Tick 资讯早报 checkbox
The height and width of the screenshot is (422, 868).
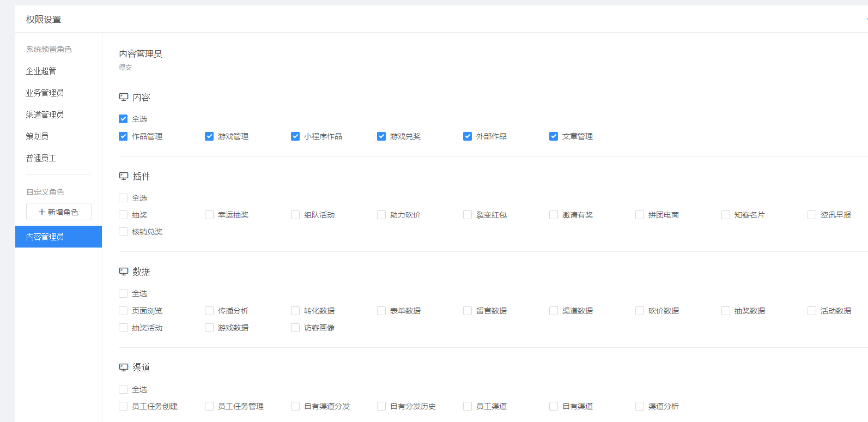click(812, 215)
